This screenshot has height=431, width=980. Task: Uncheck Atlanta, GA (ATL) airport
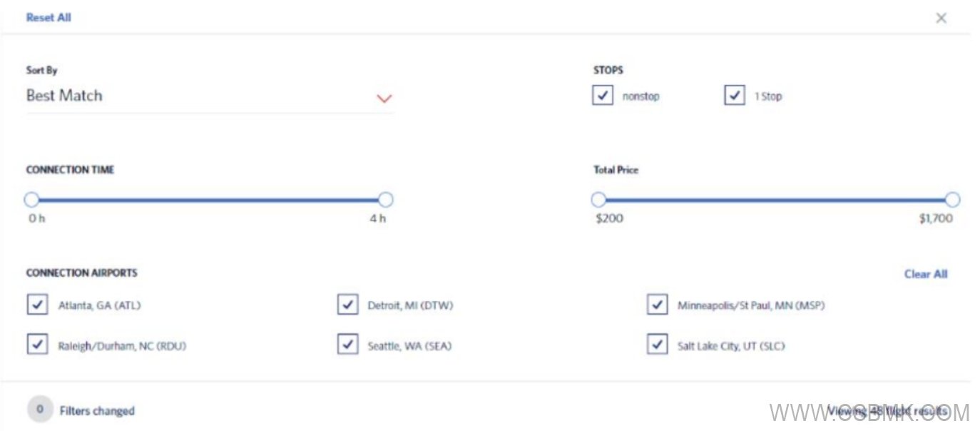point(37,305)
